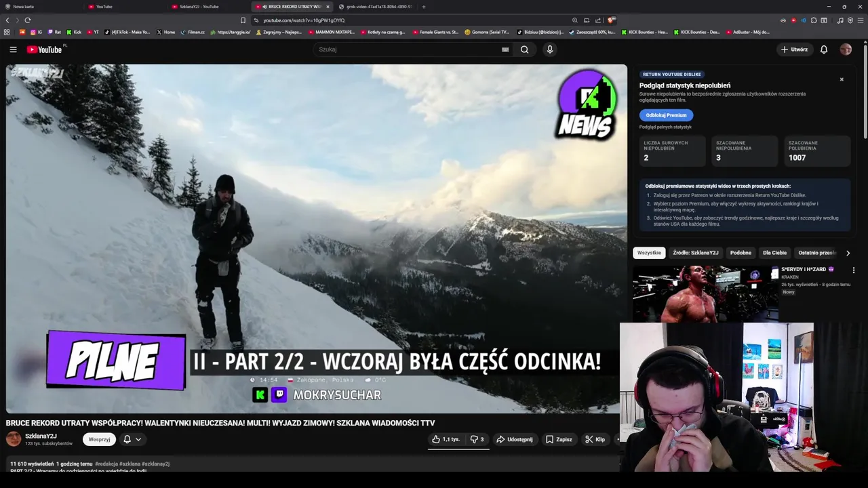Open the apps grid in bookmarks bar
This screenshot has height=488, width=868.
(7, 32)
